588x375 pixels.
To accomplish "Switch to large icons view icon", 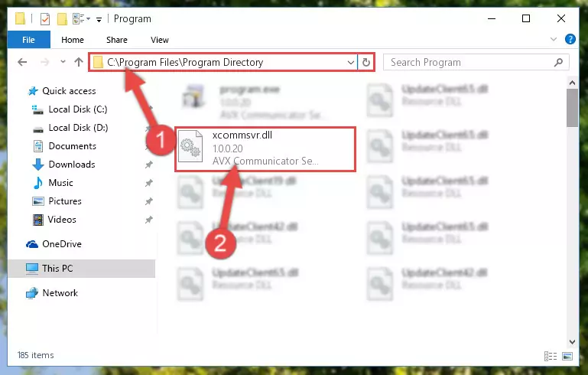I will 567,355.
